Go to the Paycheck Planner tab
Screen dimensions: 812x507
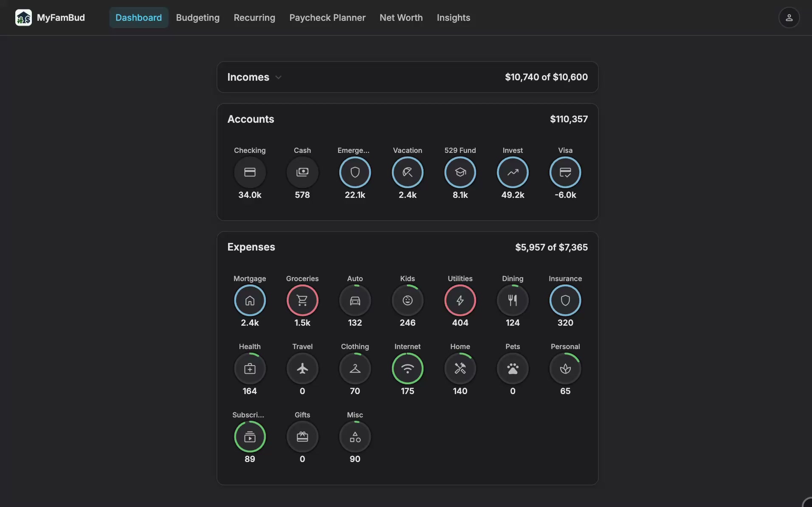coord(327,17)
